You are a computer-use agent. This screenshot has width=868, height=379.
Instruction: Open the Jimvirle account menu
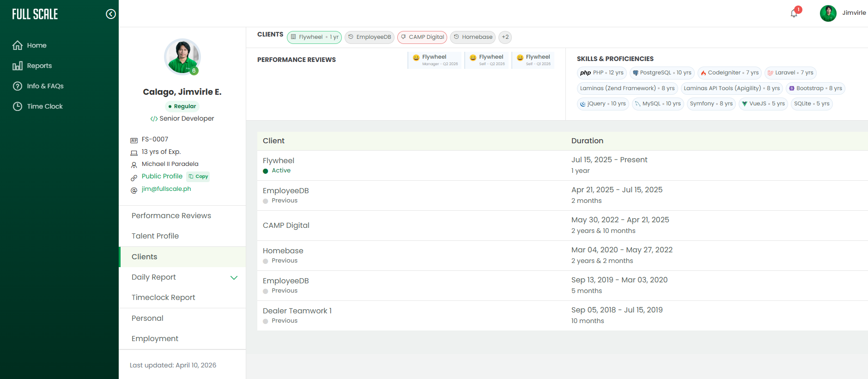tap(854, 13)
